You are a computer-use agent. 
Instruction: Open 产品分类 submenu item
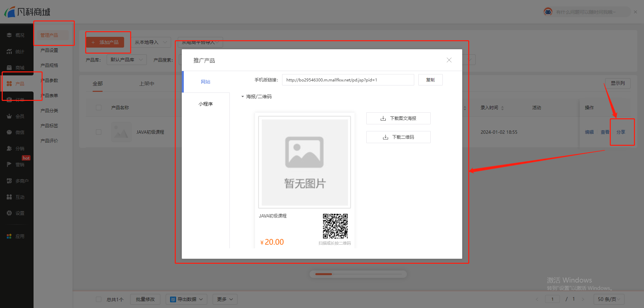[x=49, y=111]
